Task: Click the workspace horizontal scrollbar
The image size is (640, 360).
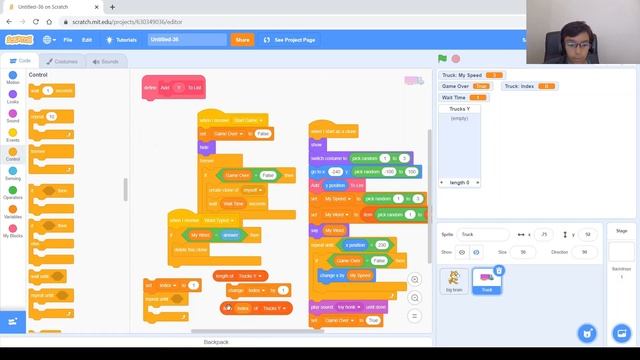Action: (257, 331)
